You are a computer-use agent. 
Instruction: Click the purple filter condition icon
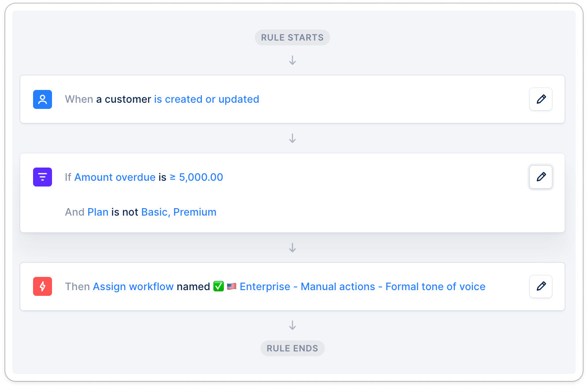tap(43, 177)
